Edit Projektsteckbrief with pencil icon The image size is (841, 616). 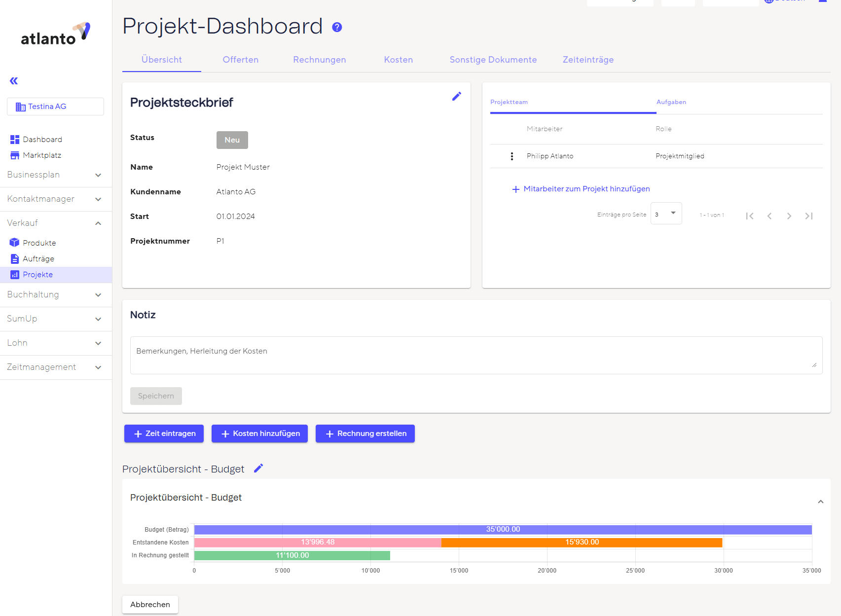457,97
